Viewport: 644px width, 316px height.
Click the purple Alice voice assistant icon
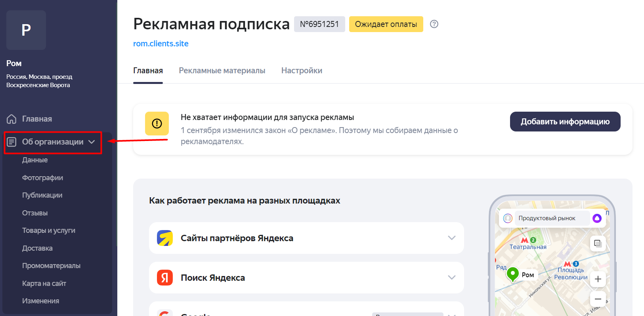(x=597, y=218)
